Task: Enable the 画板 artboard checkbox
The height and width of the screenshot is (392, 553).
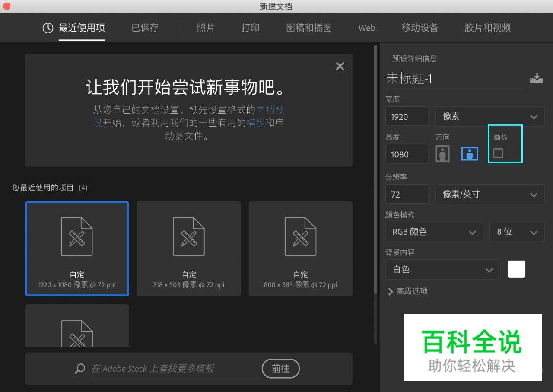Action: click(498, 153)
